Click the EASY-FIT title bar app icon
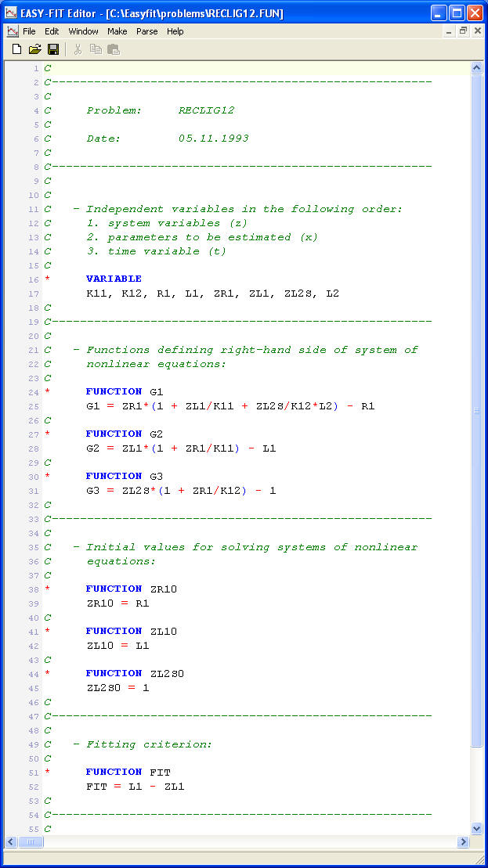The image size is (488, 868). [10, 13]
